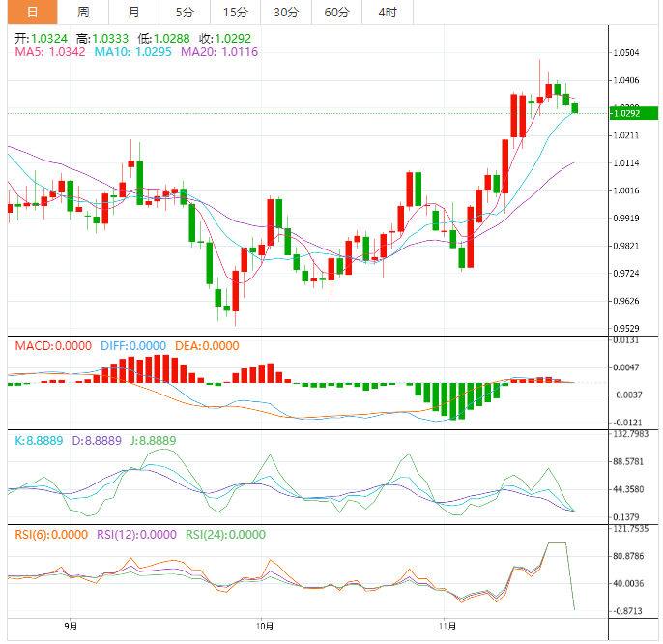Switch to the 月 monthly tab
Image resolution: width=663 pixels, height=644 pixels.
133,12
